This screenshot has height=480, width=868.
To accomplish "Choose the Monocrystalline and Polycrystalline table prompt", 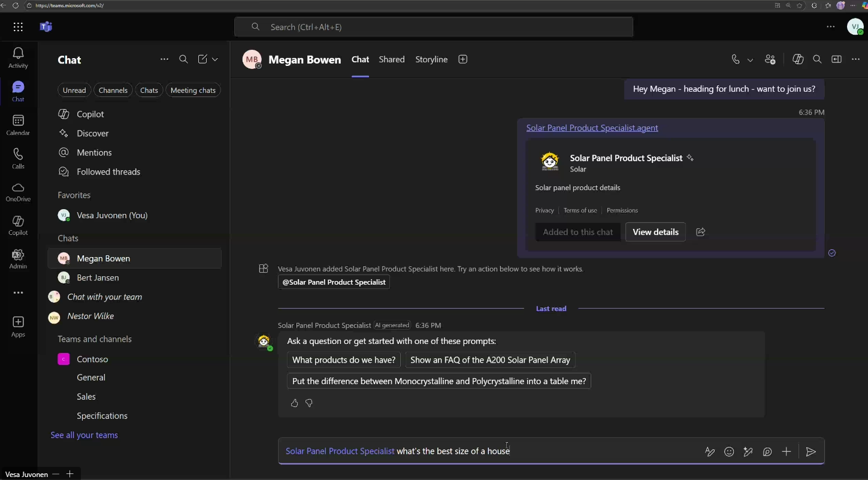I will 439,381.
